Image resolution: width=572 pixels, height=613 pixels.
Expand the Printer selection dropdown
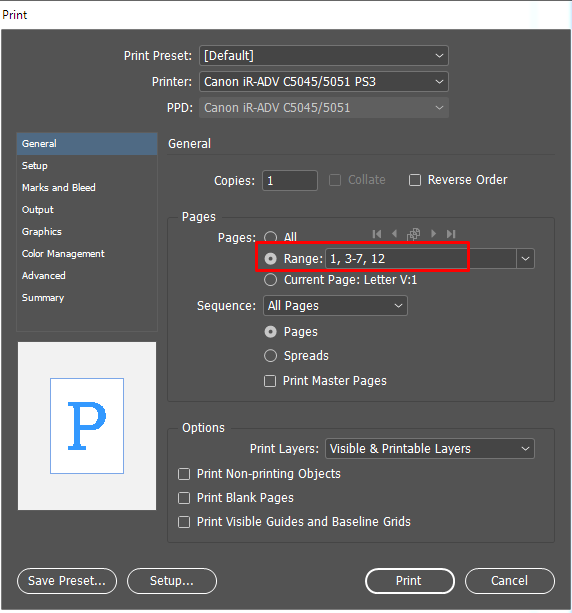pos(324,82)
